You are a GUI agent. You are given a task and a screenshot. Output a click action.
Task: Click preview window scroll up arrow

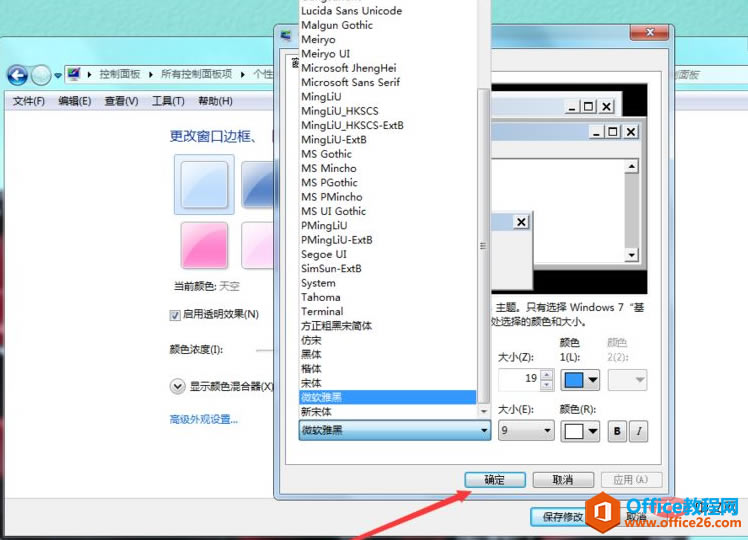click(x=632, y=166)
